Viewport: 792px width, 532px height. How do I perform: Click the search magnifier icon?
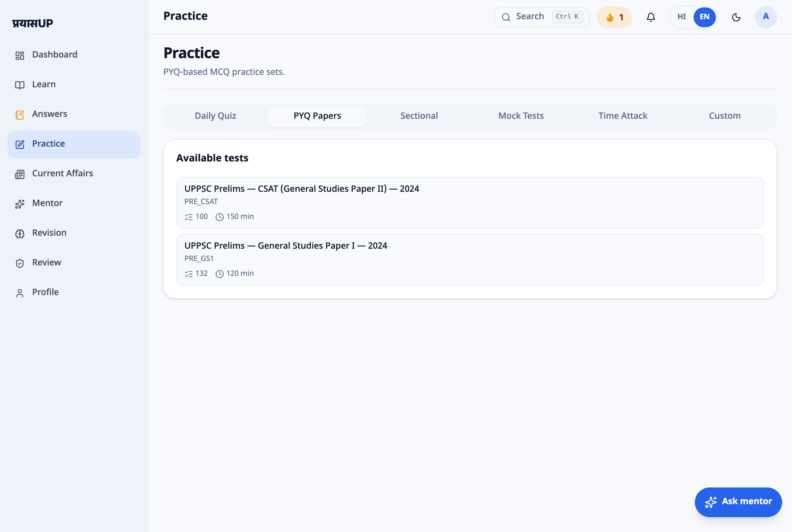point(506,17)
